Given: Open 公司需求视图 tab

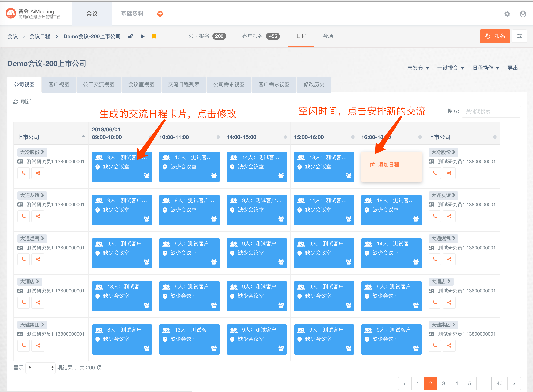Looking at the screenshot, I should 229,84.
